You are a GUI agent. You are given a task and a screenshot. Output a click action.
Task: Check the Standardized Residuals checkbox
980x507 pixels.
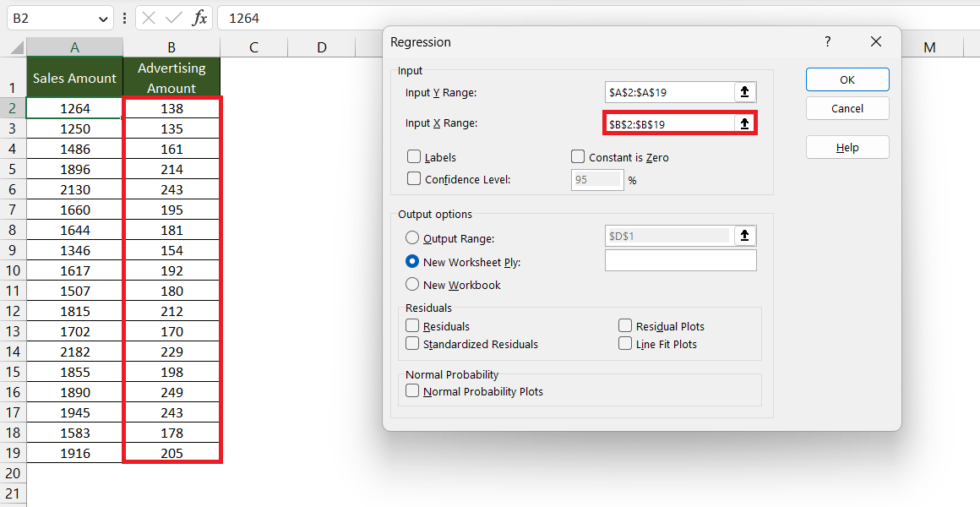[x=412, y=343]
